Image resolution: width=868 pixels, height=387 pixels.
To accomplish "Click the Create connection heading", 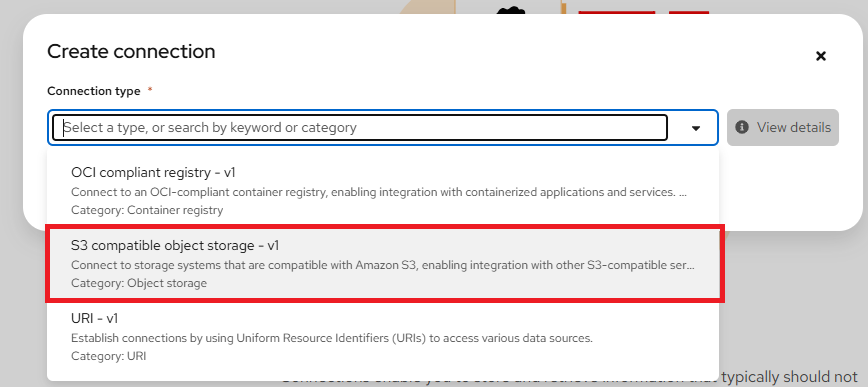I will click(x=131, y=51).
